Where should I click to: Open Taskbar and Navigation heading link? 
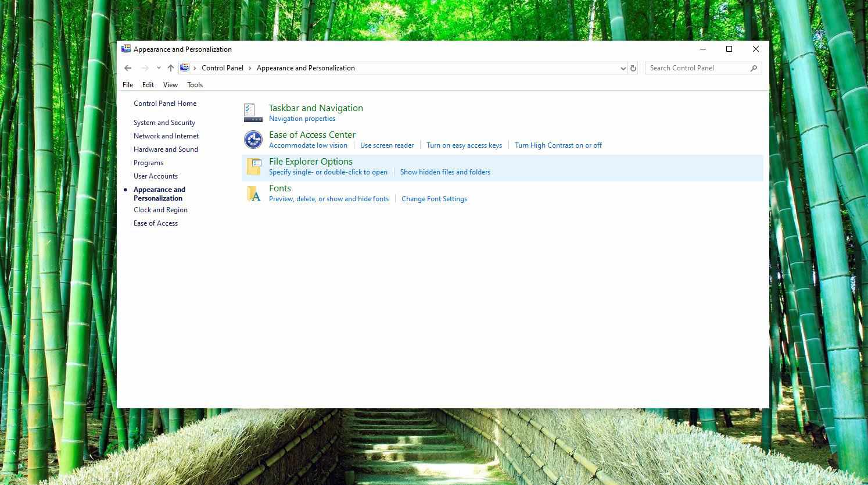pyautogui.click(x=315, y=108)
